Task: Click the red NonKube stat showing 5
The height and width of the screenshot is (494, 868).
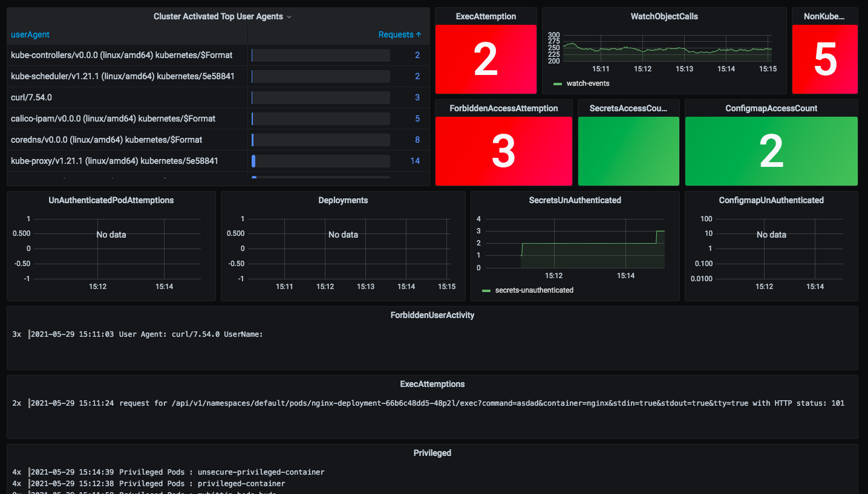Action: coord(824,59)
